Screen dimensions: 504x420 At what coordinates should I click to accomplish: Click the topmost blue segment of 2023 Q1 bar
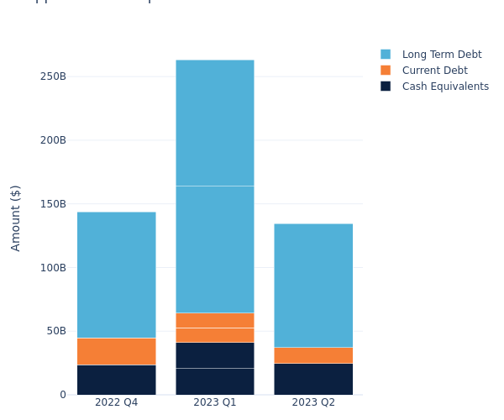point(214,123)
